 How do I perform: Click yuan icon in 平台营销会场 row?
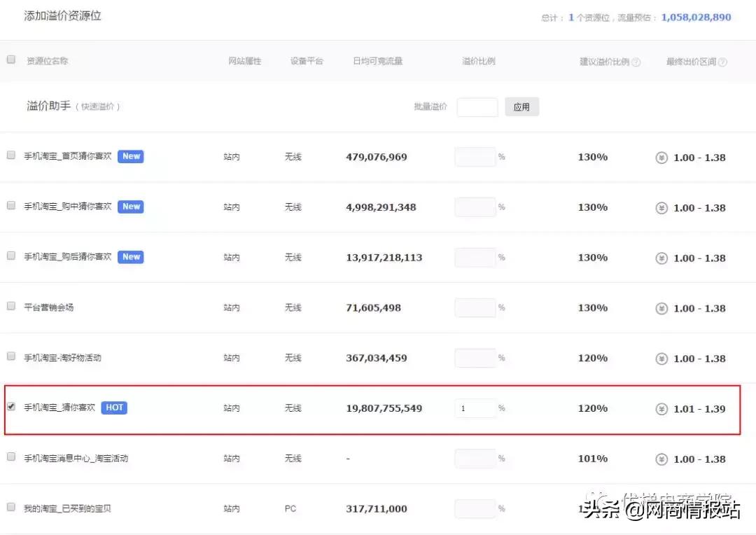661,308
